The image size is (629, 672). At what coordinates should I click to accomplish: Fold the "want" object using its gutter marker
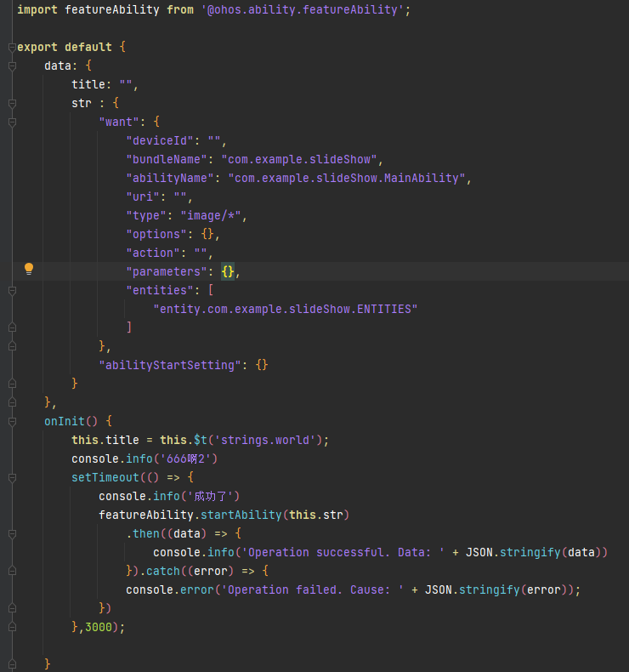13,122
